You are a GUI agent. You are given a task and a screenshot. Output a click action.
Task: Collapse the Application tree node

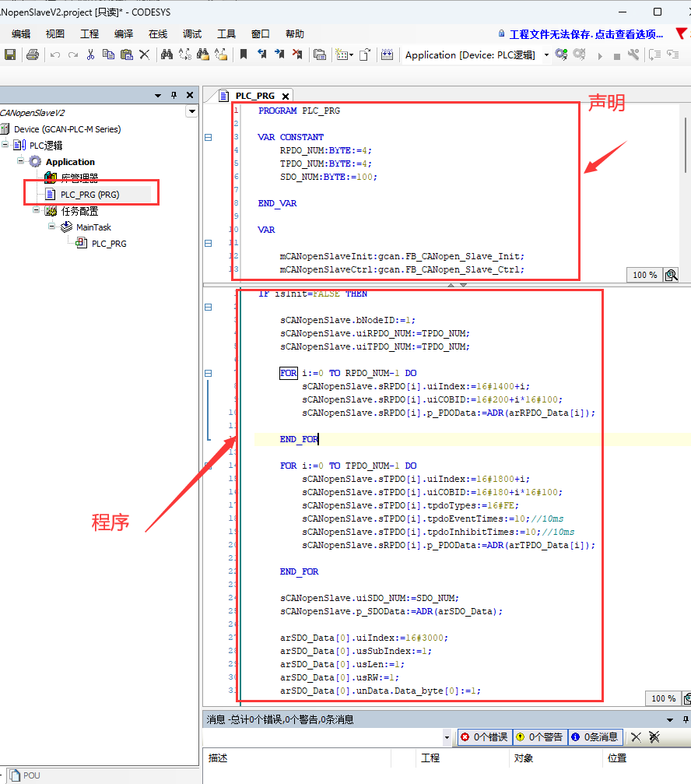(x=21, y=161)
